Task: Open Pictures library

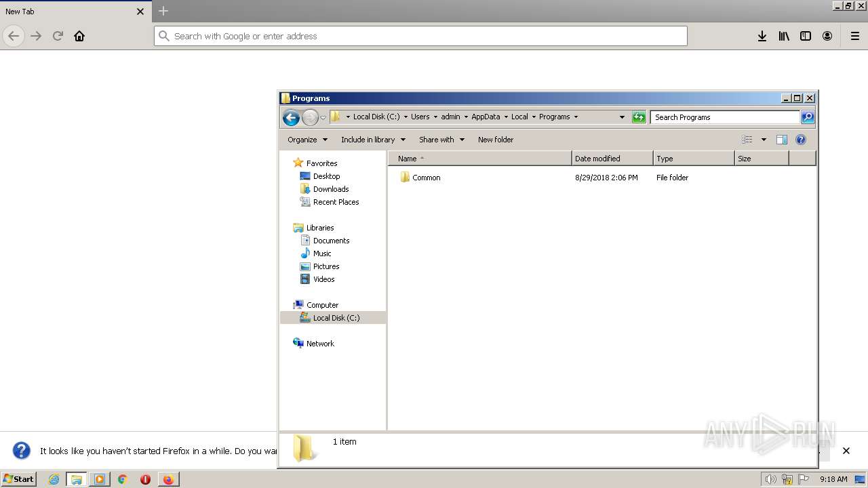Action: point(326,266)
